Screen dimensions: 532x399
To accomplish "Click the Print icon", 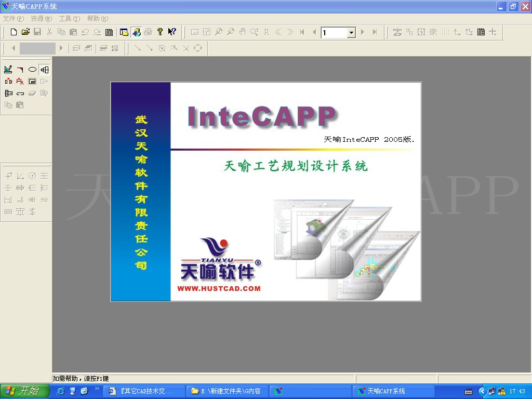I will [148, 32].
